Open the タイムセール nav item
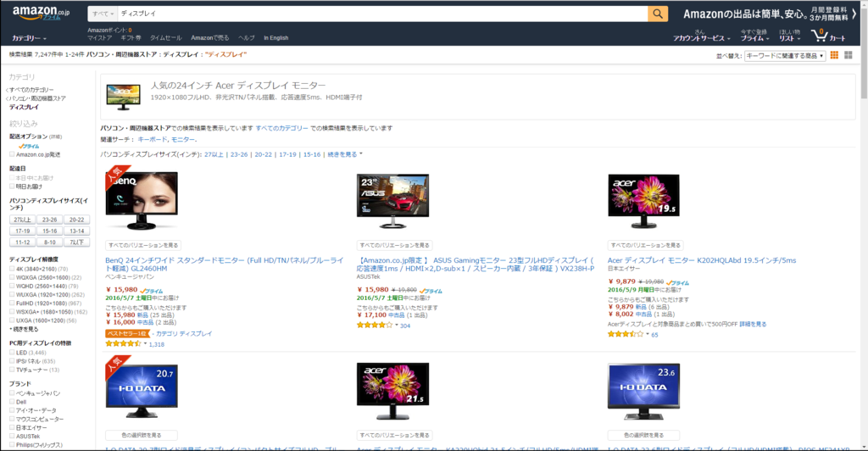Viewport: 868px width, 451px height. point(165,38)
